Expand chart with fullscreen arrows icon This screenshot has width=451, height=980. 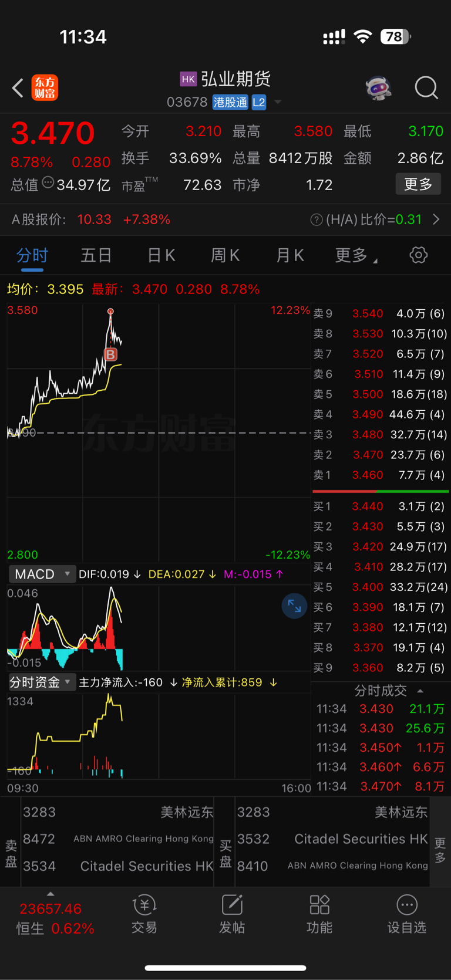pyautogui.click(x=294, y=606)
